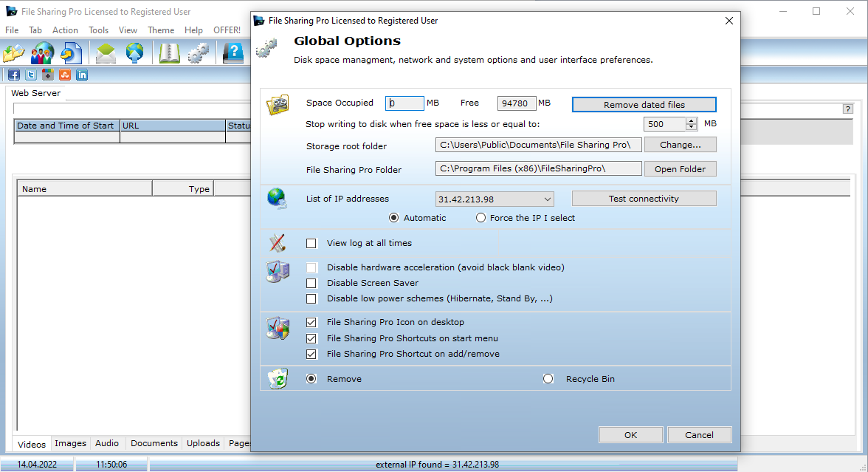This screenshot has height=472, width=868.
Task: Click the Space Occupied input field
Action: click(404, 103)
